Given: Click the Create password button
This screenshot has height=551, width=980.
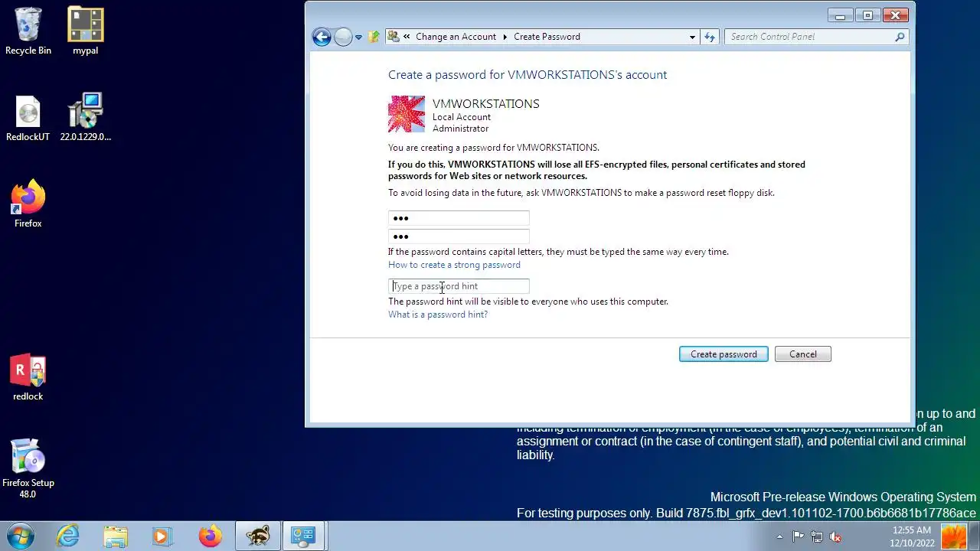Looking at the screenshot, I should 724,354.
